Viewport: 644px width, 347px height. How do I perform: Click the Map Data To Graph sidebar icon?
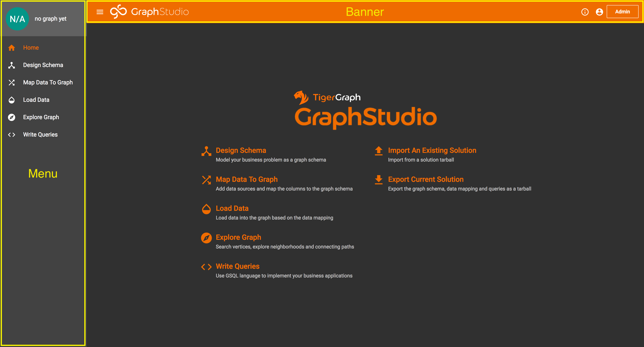tap(12, 82)
